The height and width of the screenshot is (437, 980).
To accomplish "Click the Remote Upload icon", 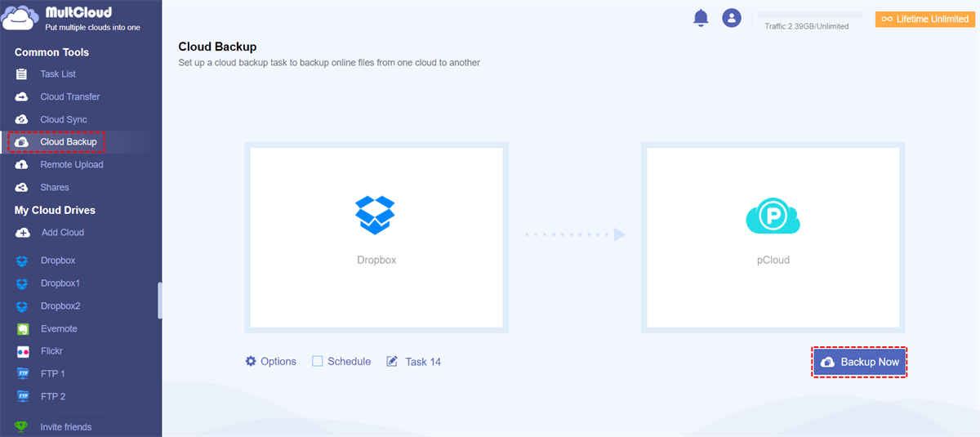I will pos(22,165).
